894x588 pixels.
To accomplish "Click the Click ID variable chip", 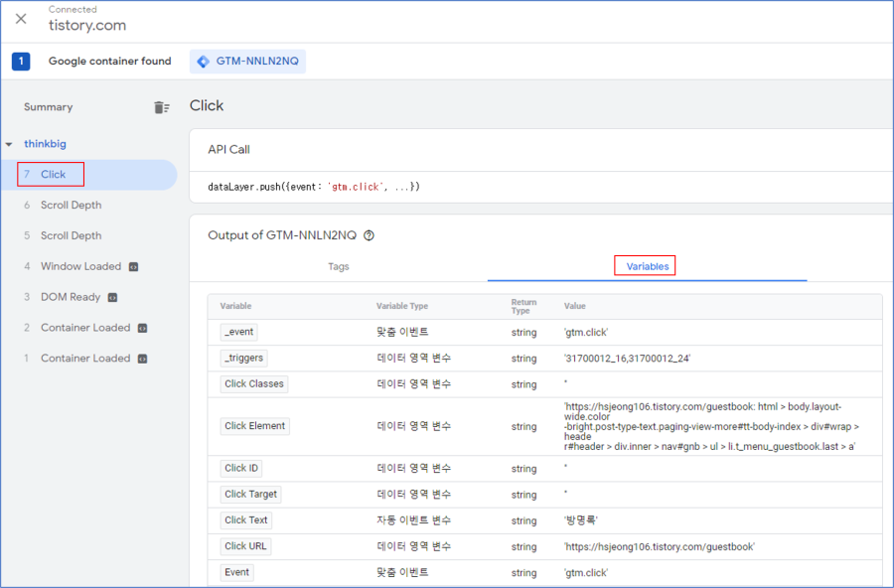I will point(241,468).
